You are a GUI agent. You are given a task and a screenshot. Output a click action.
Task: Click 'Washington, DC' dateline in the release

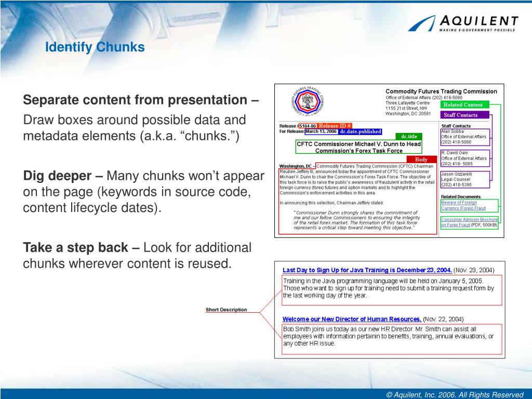tap(295, 166)
